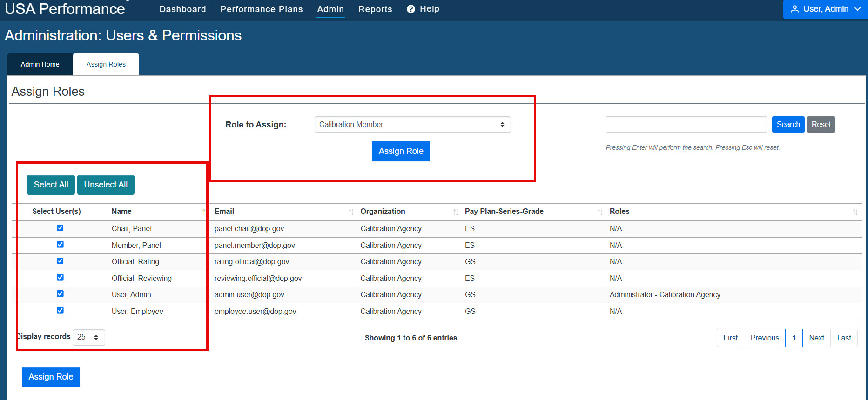
Task: Sort by Name column arrow
Action: coord(204,212)
